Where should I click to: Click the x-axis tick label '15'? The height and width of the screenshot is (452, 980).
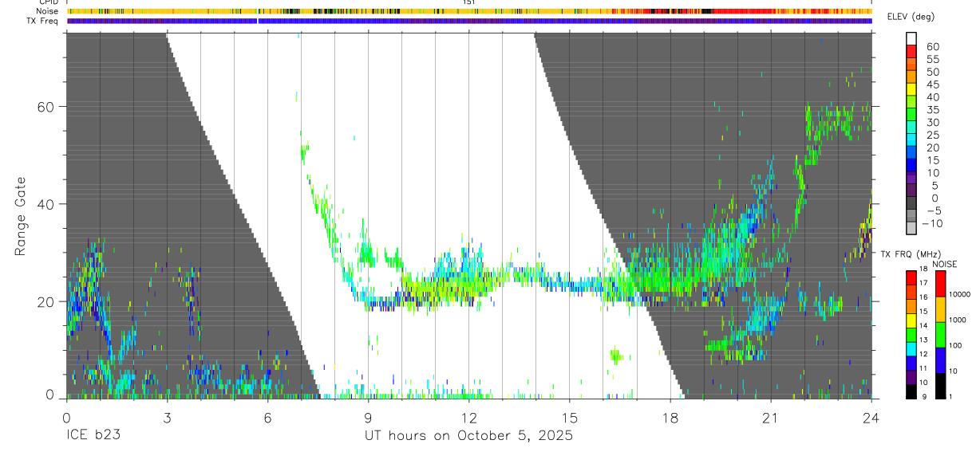point(569,417)
